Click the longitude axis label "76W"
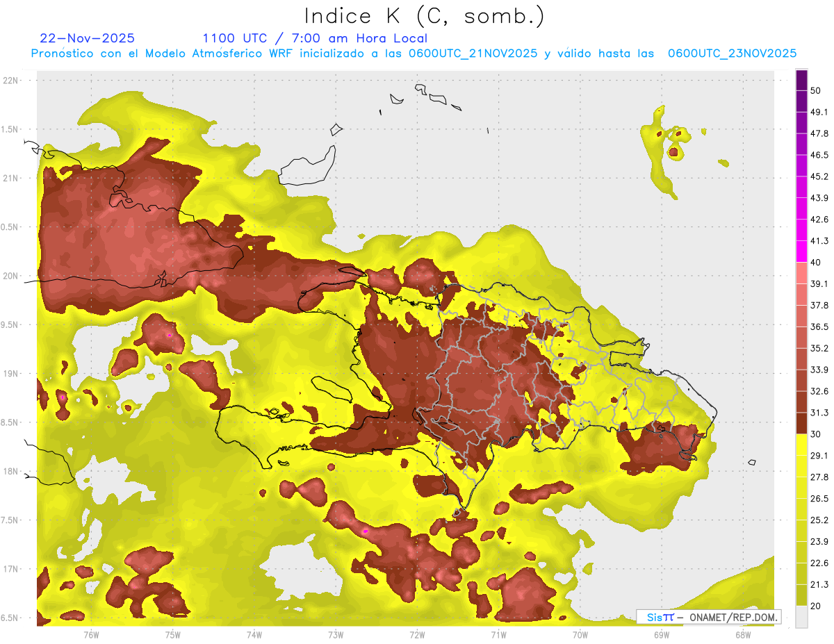The width and height of the screenshot is (834, 644). tap(91, 634)
